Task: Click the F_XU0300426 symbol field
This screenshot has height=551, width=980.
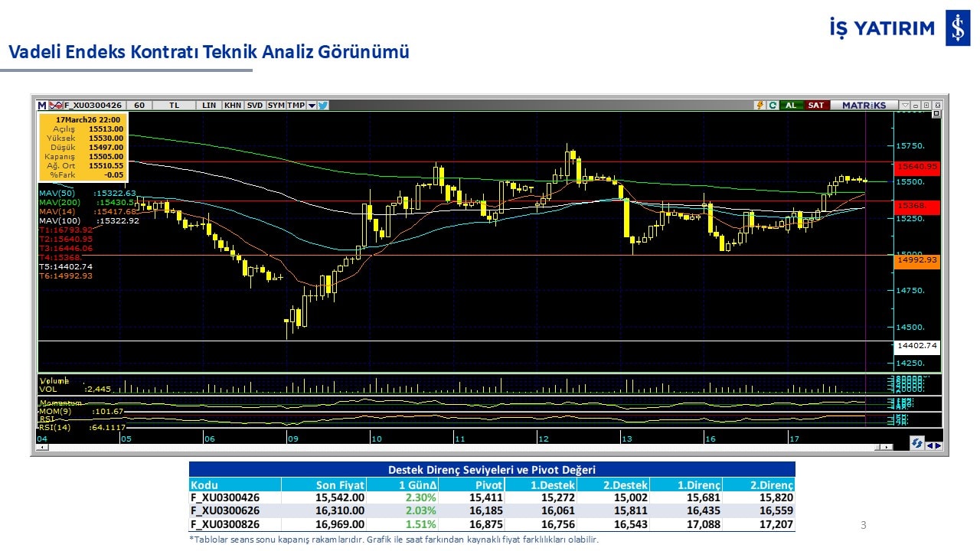Action: (93, 106)
